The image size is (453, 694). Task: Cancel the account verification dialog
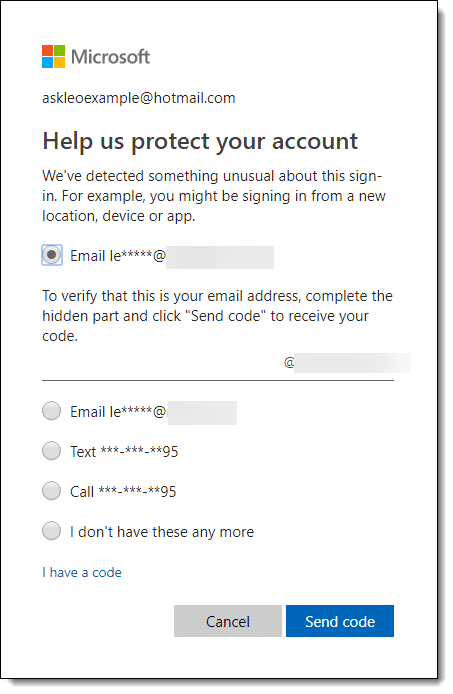pyautogui.click(x=228, y=621)
